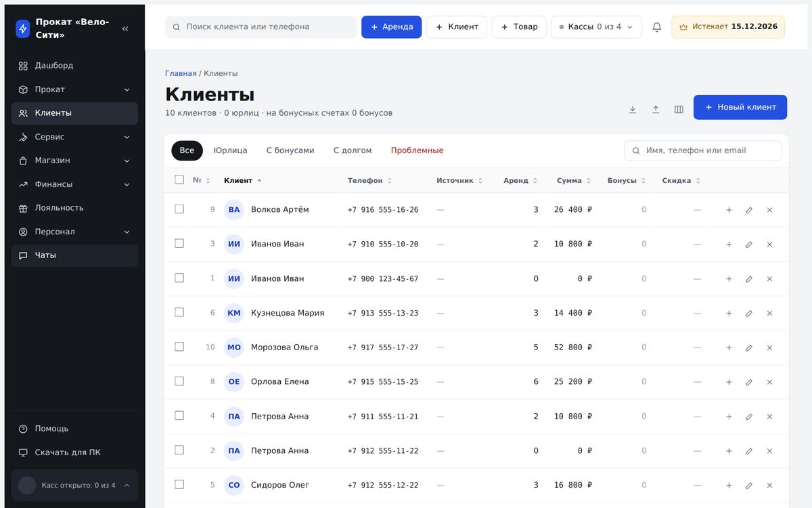Open Лояльность in the sidebar
This screenshot has width=812, height=508.
(x=74, y=208)
